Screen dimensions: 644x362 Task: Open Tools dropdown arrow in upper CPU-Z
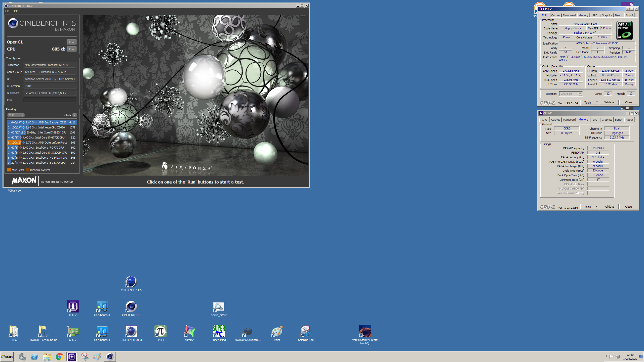[596, 102]
